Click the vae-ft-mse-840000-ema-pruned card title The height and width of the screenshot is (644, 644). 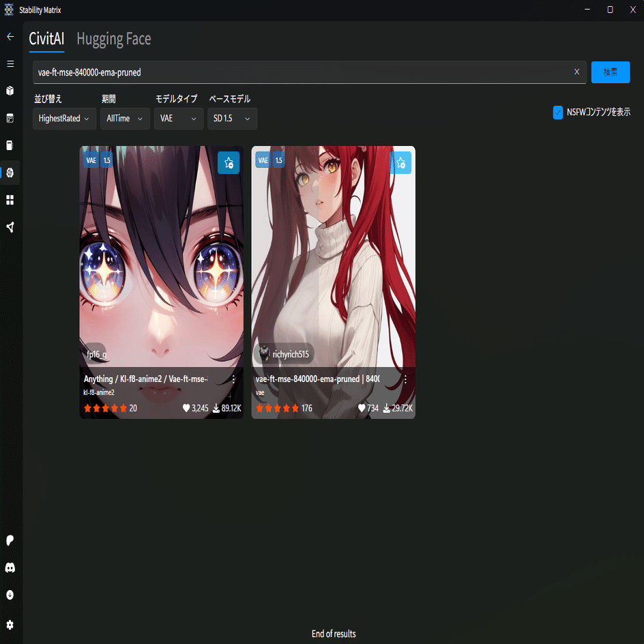tap(317, 379)
